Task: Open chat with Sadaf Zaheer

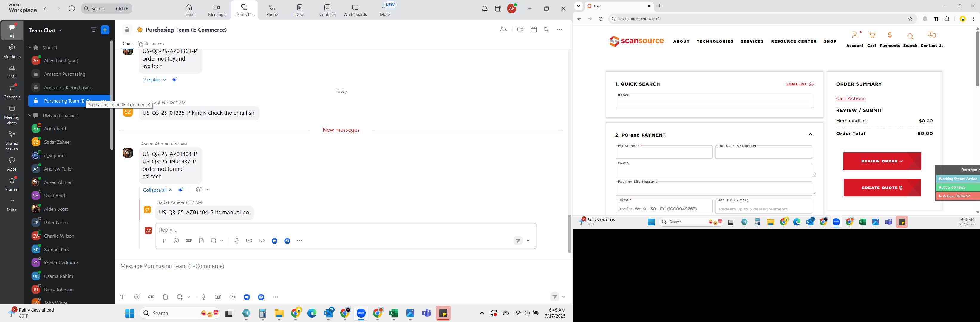Action: pos(58,142)
